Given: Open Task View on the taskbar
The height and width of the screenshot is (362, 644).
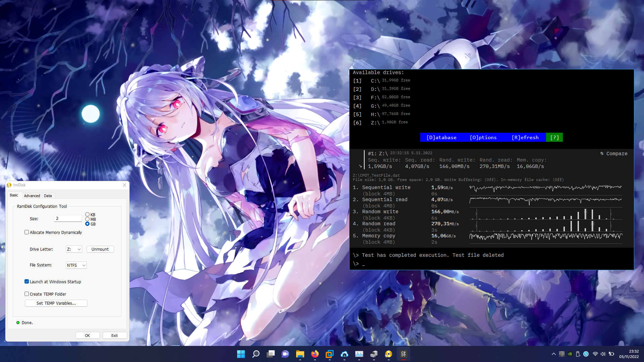Looking at the screenshot, I should [271, 354].
